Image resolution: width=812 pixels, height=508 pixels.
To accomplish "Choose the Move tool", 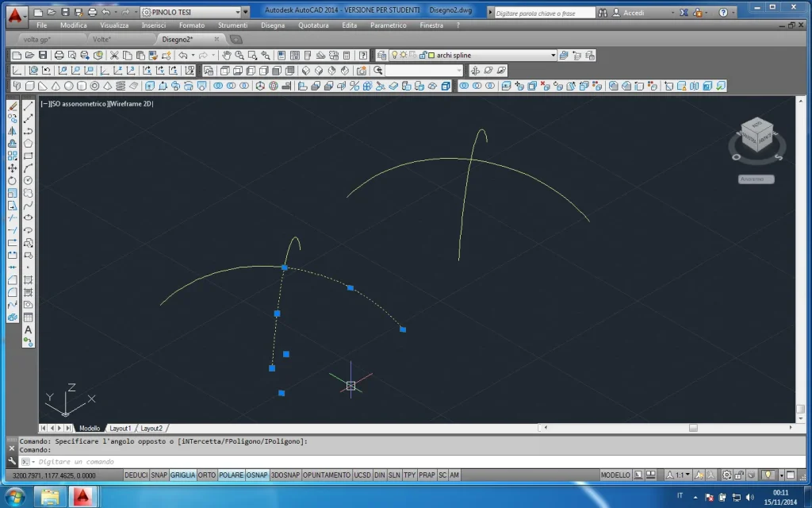I will pos(12,168).
